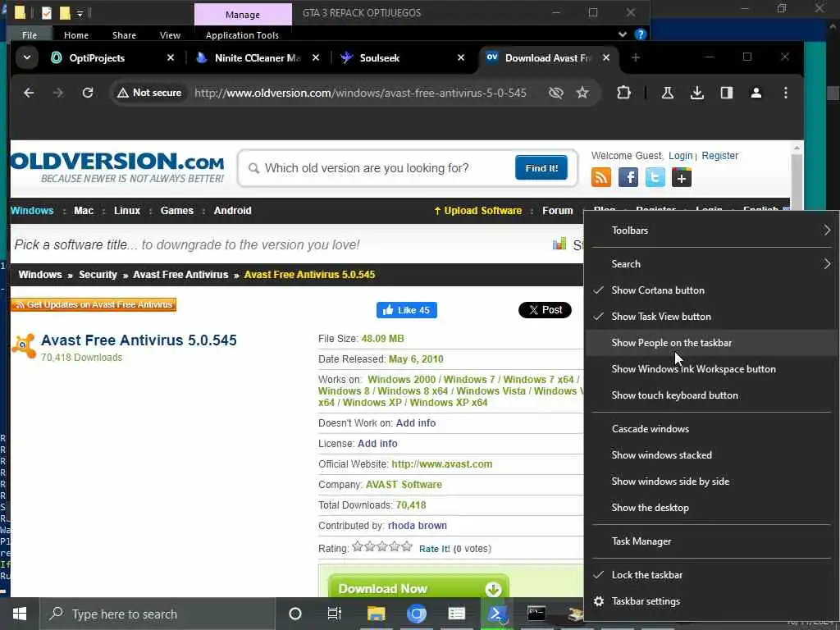This screenshot has height=630, width=840.
Task: Open a new browser tab with plus
Action: [636, 57]
